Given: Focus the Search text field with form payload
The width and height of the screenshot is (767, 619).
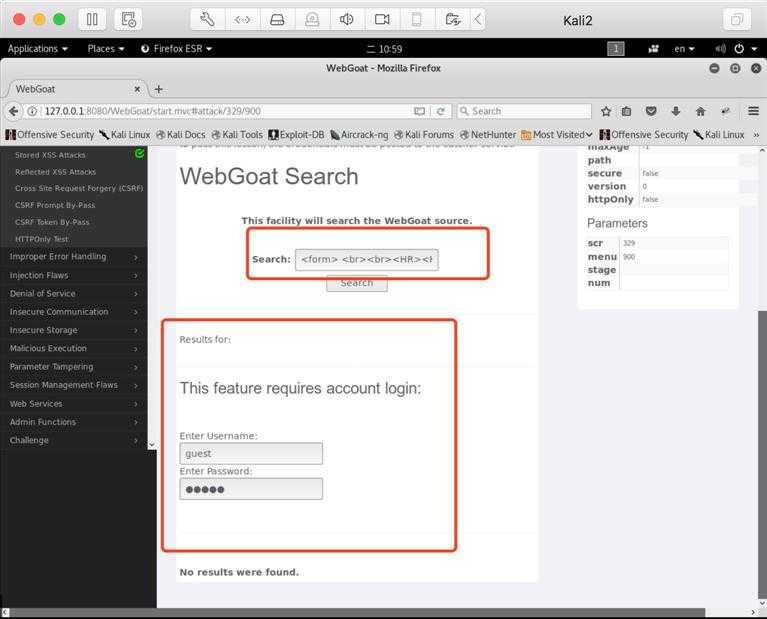Looking at the screenshot, I should [x=367, y=259].
